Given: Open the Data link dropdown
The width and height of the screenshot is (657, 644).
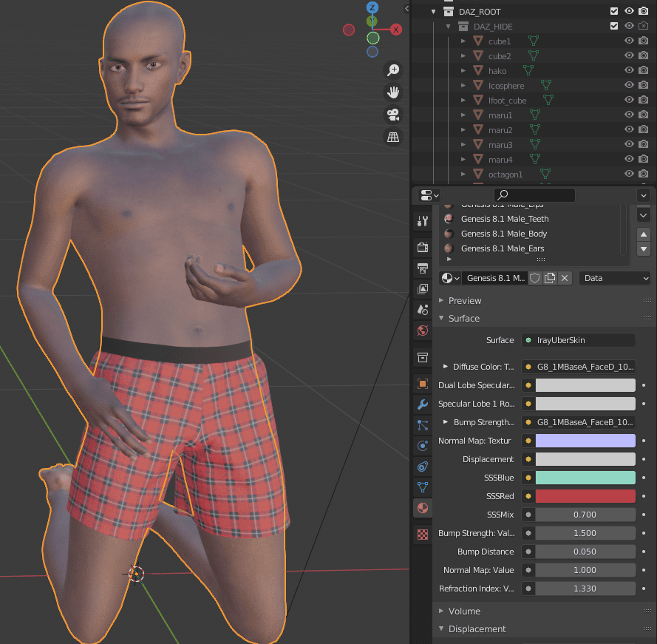Looking at the screenshot, I should coord(616,277).
